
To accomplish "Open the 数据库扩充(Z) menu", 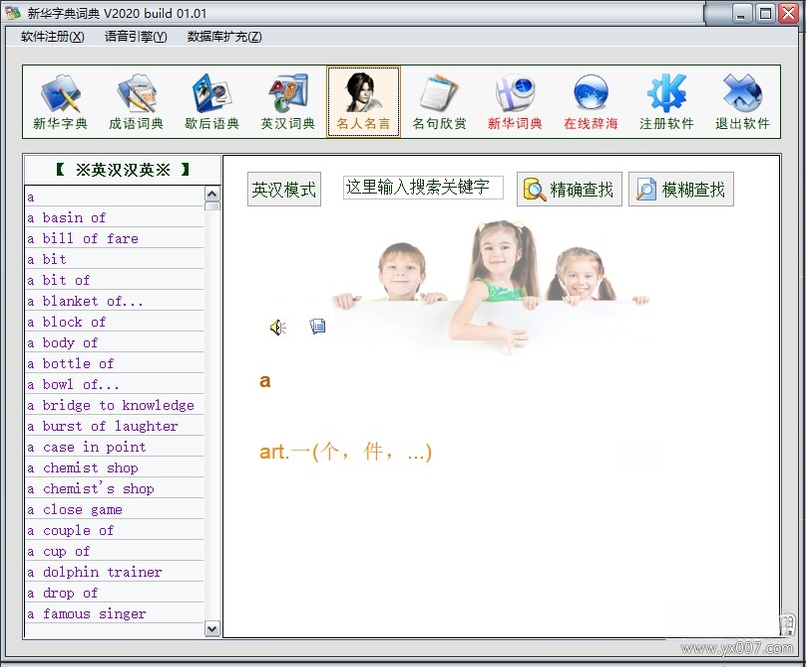I will click(x=224, y=36).
